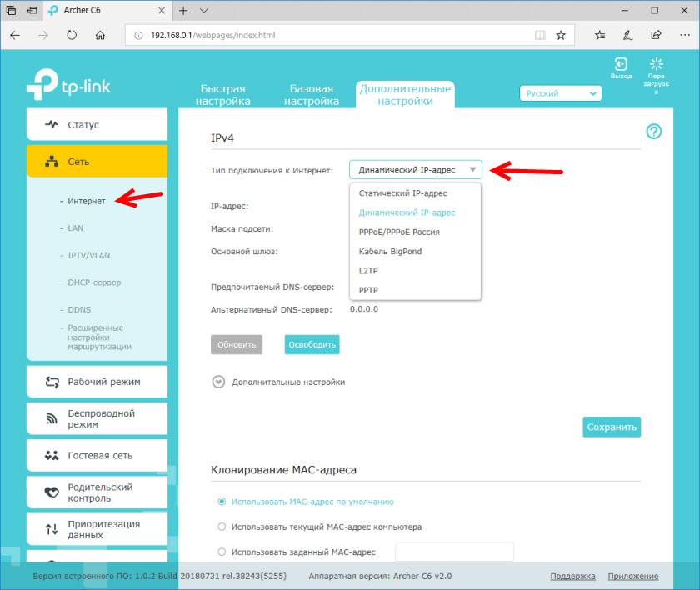Toggle connection type dropdown Динамический IP-адрес
This screenshot has width=700, height=590.
point(416,170)
